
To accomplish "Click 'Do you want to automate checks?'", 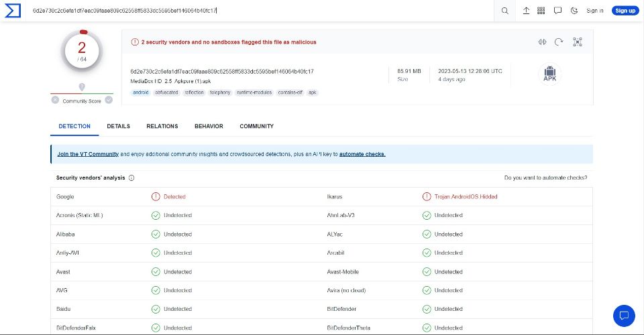I will click(x=545, y=178).
